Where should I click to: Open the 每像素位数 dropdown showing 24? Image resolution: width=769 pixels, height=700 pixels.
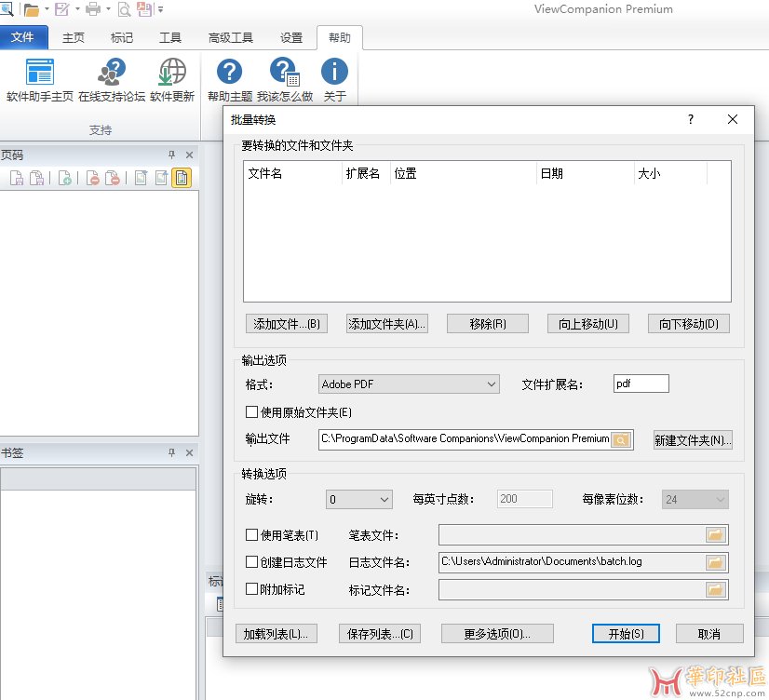click(695, 499)
